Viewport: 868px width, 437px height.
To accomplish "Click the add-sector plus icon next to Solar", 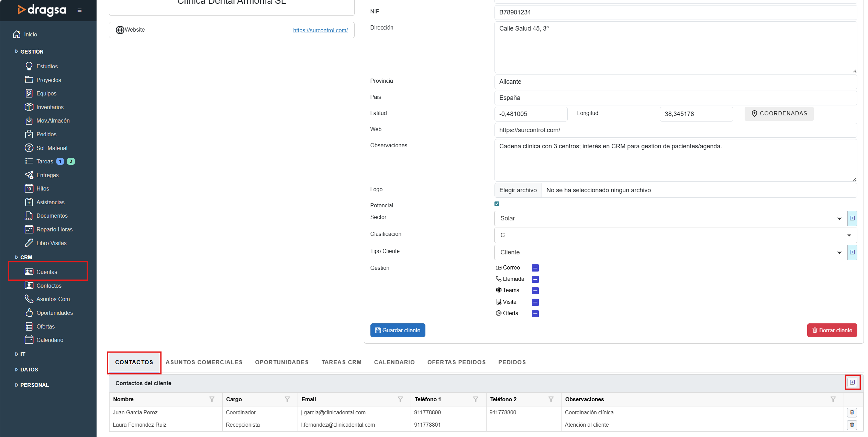I will click(852, 218).
